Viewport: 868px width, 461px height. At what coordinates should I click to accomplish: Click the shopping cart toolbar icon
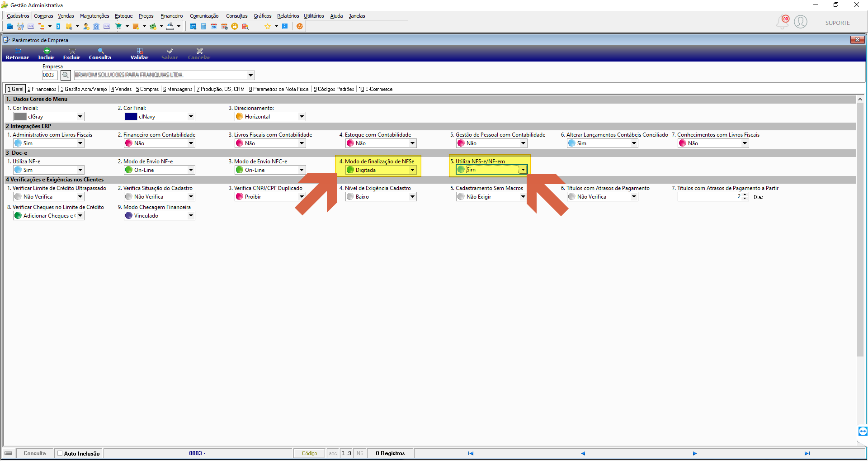click(118, 26)
